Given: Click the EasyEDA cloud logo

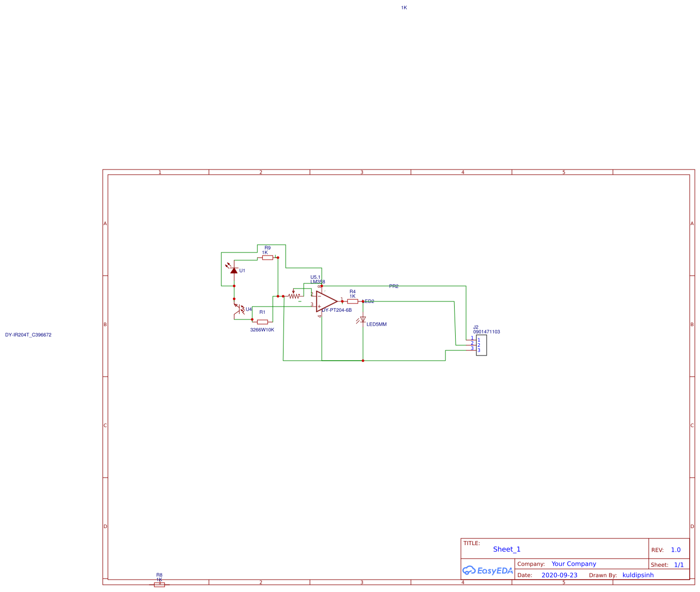Looking at the screenshot, I should point(470,570).
